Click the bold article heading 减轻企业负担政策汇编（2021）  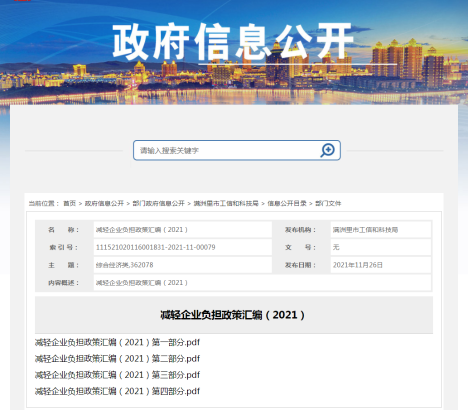click(x=232, y=315)
